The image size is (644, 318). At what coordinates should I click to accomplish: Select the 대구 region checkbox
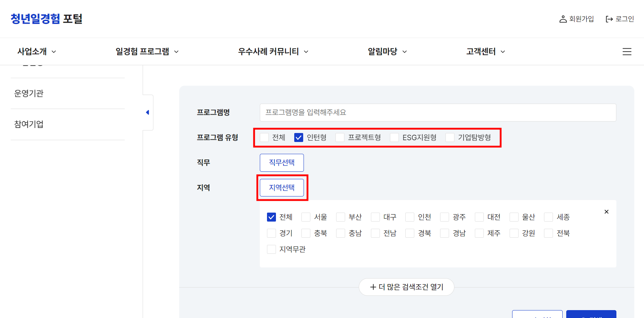coord(375,217)
